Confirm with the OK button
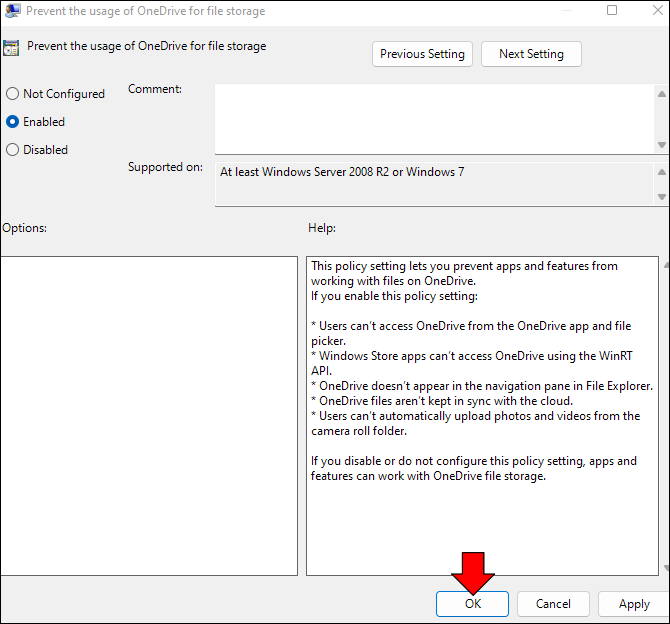670x624 pixels. [x=472, y=604]
